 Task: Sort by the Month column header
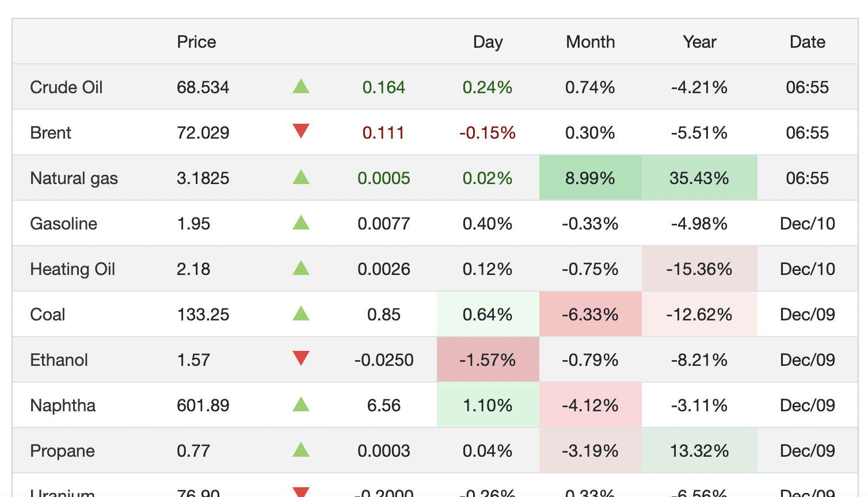coord(591,42)
